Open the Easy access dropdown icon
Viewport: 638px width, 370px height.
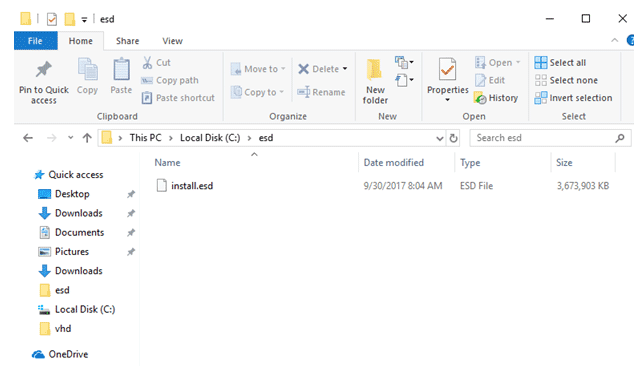coord(404,80)
